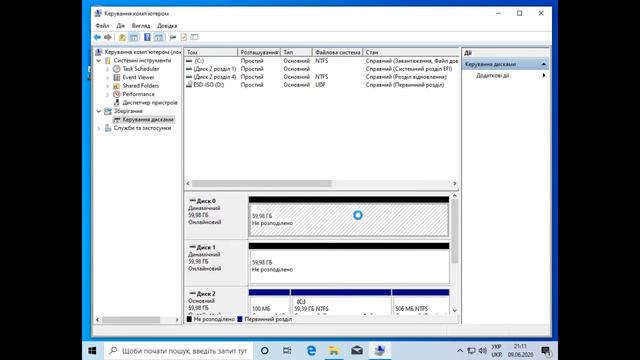The width and height of the screenshot is (640, 360).
Task: Select Shared Folders in the console tree
Action: 140,86
